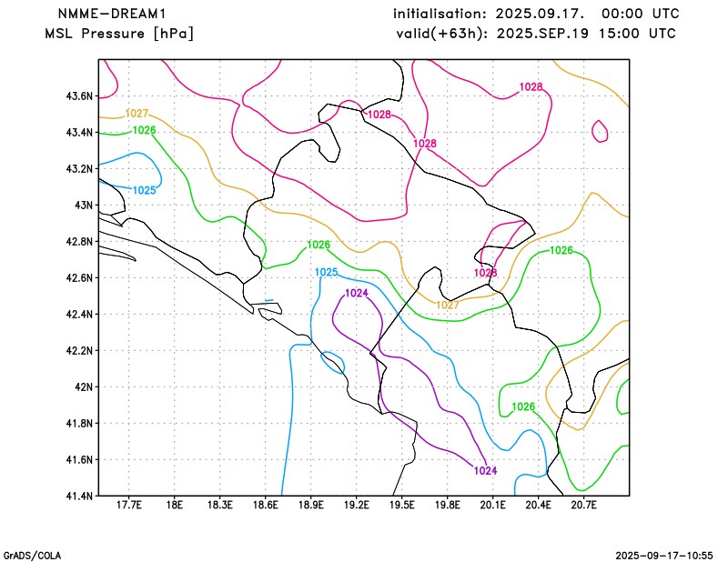This screenshot has width=728, height=562.
Task: Select the '41.6N' latitude axis label
Action: pos(80,459)
